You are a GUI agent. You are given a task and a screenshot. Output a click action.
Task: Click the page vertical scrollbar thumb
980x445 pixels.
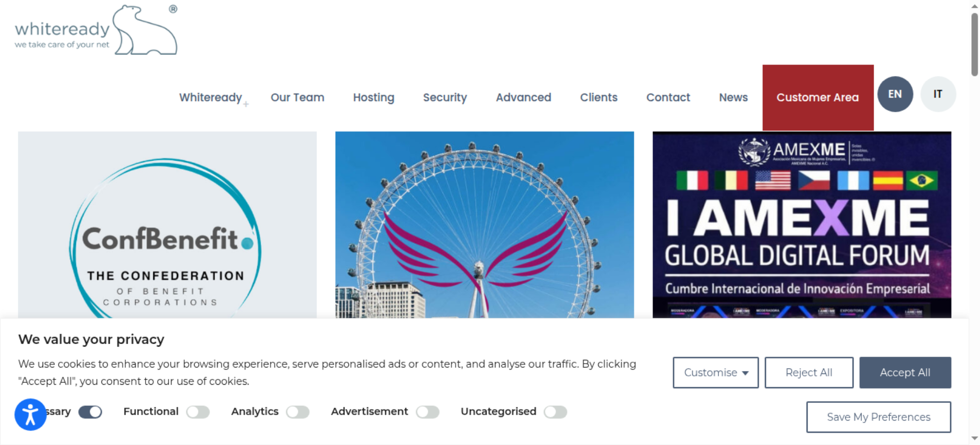coord(975,44)
